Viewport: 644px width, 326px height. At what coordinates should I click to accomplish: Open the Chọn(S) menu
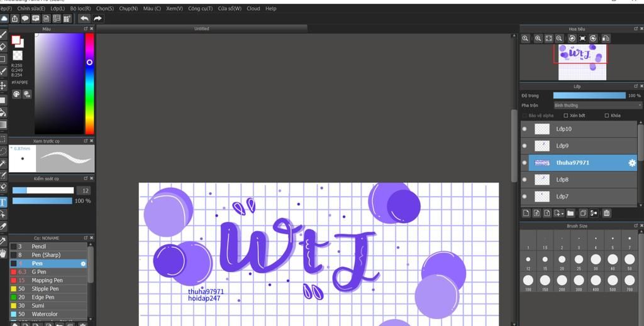[x=105, y=8]
